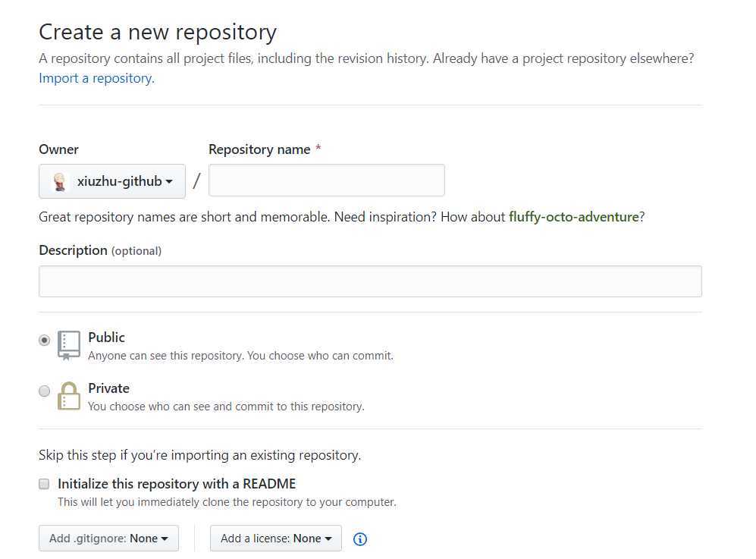Expand the Add a license: None dropdown

(x=276, y=539)
